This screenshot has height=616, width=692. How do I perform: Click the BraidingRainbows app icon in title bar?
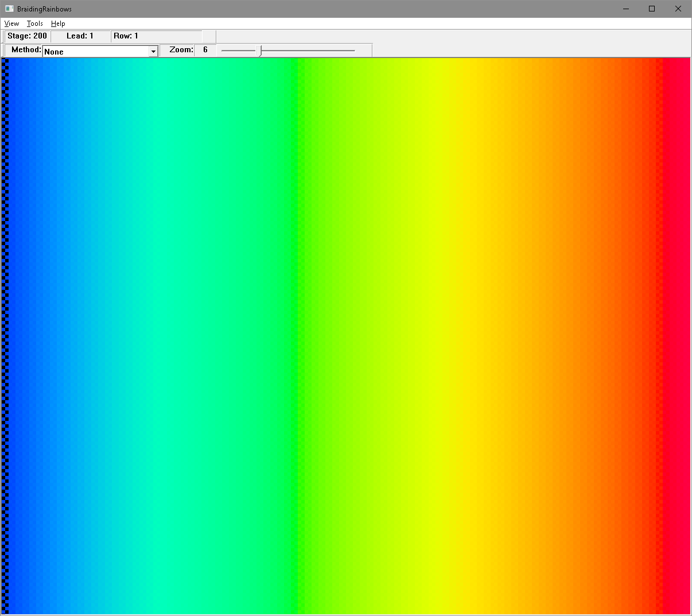click(x=9, y=9)
